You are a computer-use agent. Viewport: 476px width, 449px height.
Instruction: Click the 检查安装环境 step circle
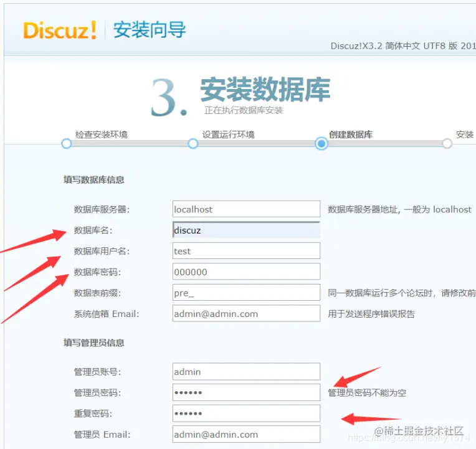tap(66, 143)
